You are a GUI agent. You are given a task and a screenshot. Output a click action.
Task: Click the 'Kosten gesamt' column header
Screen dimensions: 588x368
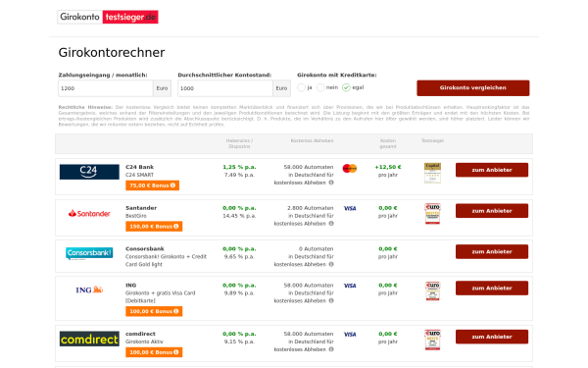coord(388,143)
